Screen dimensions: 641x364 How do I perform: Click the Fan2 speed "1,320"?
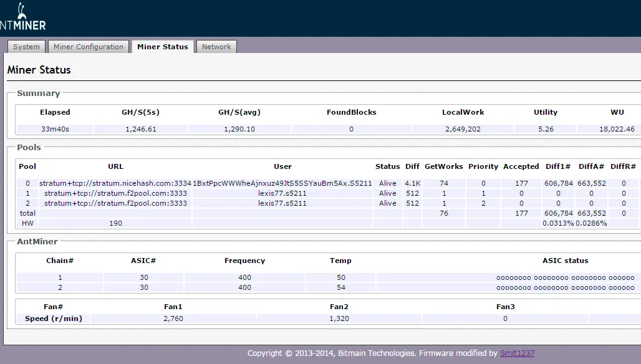click(x=339, y=318)
